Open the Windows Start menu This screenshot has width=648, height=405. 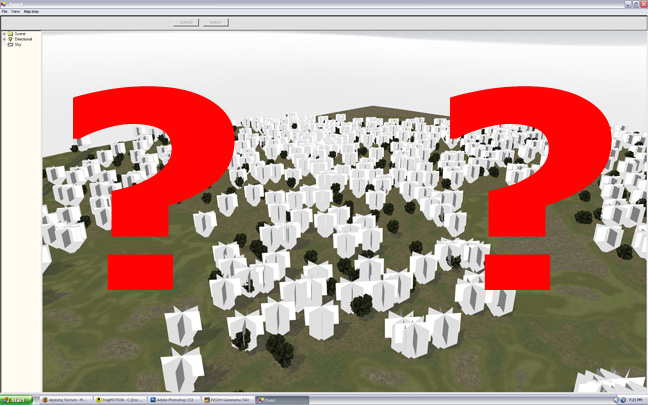(x=17, y=400)
